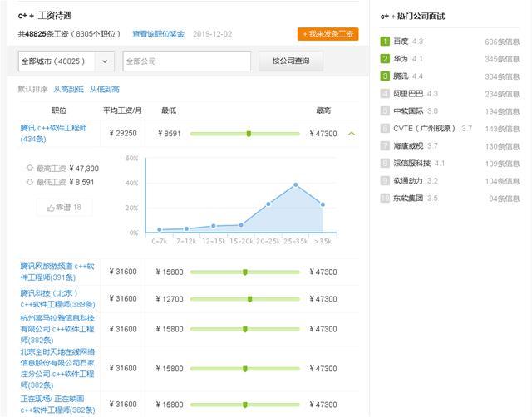
Task: Click the 按公司查询 button
Action: 291,61
